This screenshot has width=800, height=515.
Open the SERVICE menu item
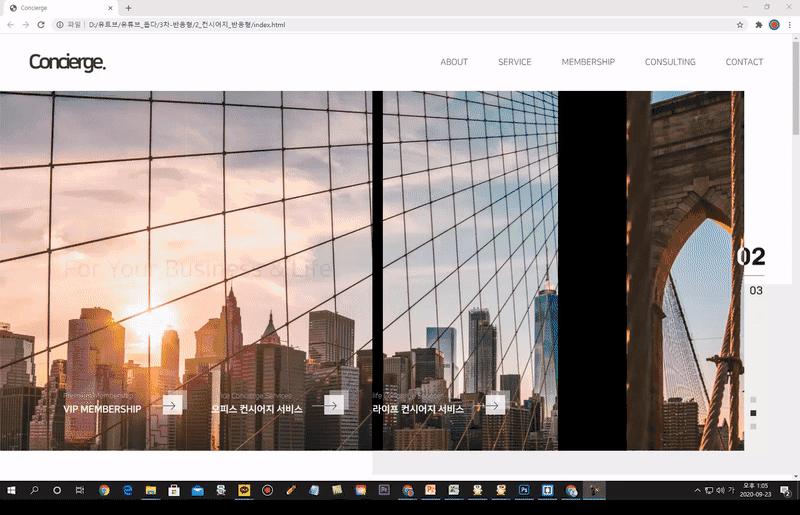[515, 62]
